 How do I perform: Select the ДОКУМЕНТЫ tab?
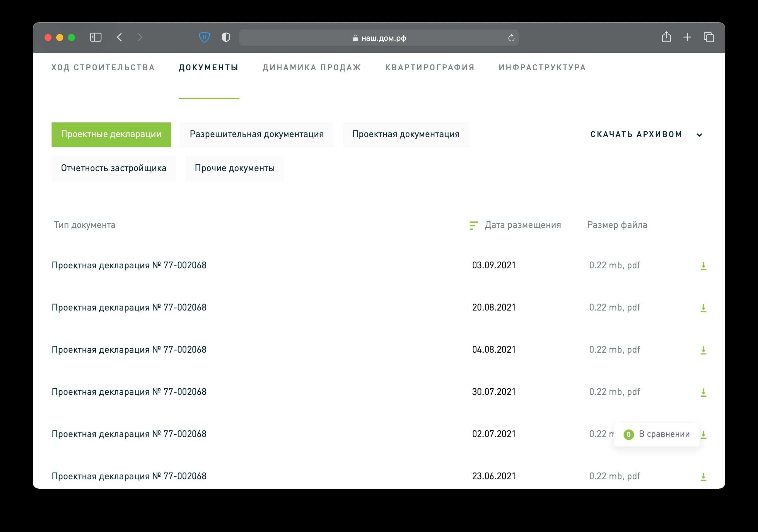pyautogui.click(x=209, y=68)
